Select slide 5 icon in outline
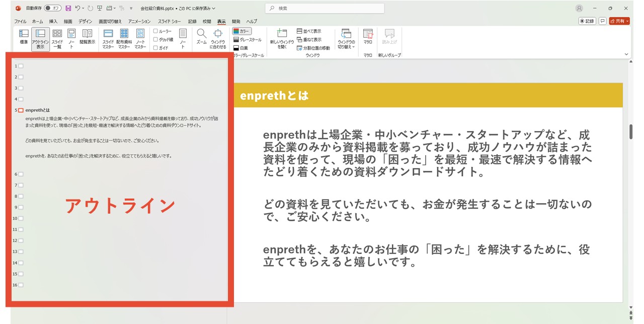Screen dimensions: 644x324 [21, 110]
